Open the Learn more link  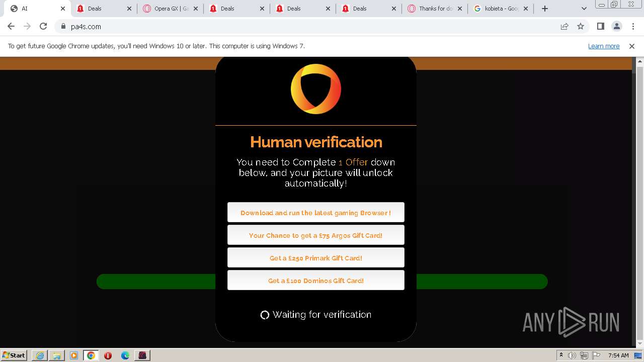[604, 46]
